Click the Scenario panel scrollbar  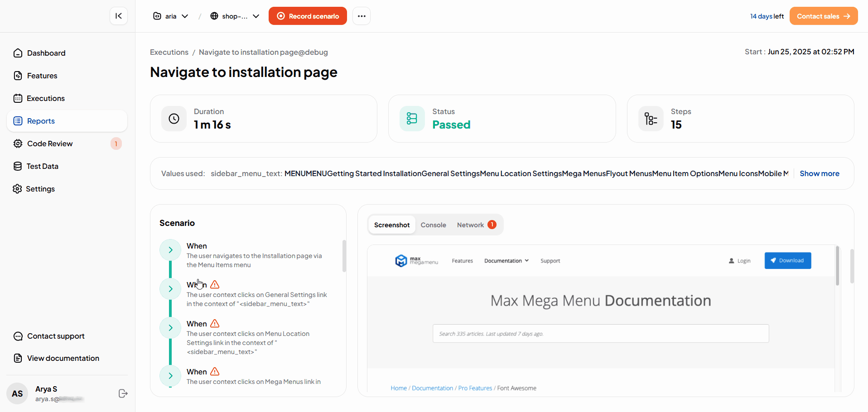pyautogui.click(x=344, y=256)
